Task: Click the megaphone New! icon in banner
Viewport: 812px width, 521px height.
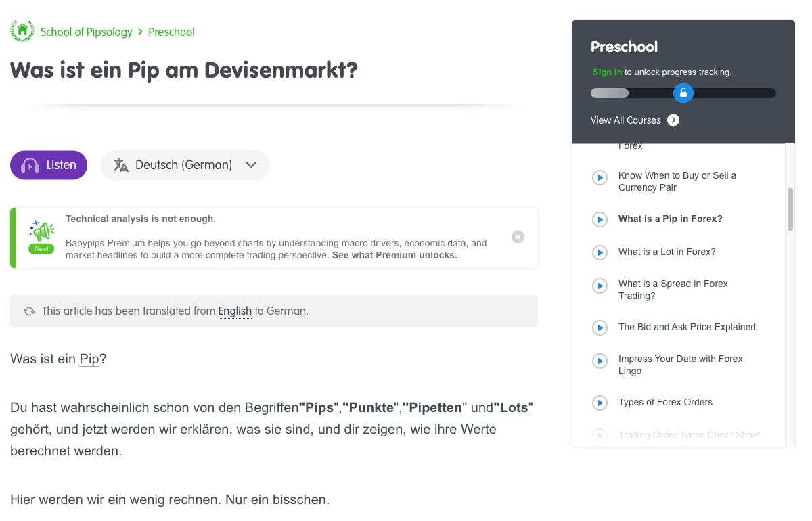Action: [x=42, y=237]
